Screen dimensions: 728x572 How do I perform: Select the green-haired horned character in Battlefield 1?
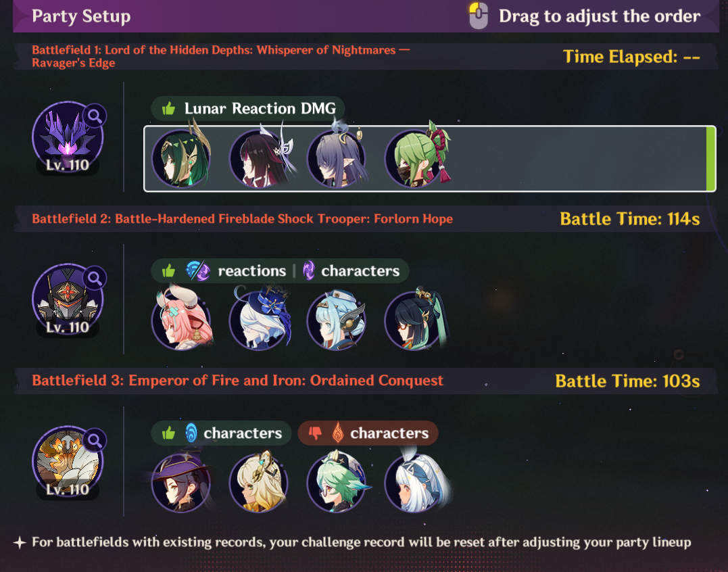click(182, 157)
